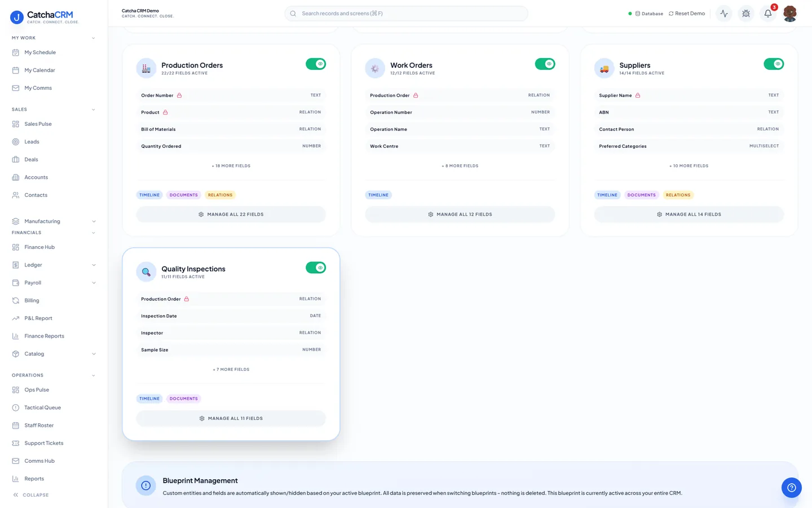Toggle Production Orders visibility switch
This screenshot has width=812, height=508.
click(x=316, y=64)
